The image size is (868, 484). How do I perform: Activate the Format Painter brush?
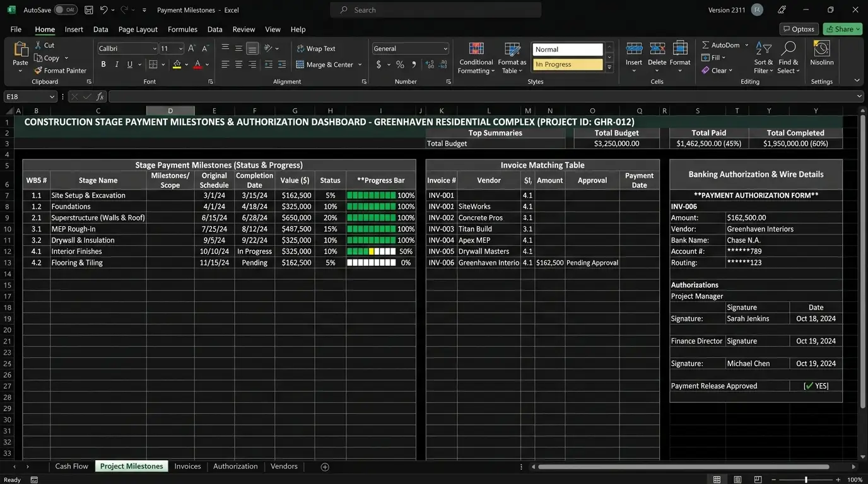pos(38,71)
